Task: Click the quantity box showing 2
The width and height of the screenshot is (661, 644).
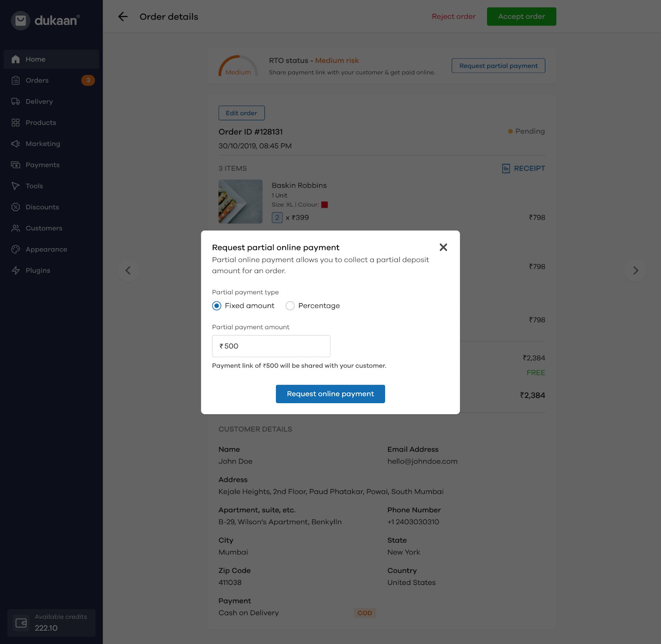Action: [x=277, y=217]
